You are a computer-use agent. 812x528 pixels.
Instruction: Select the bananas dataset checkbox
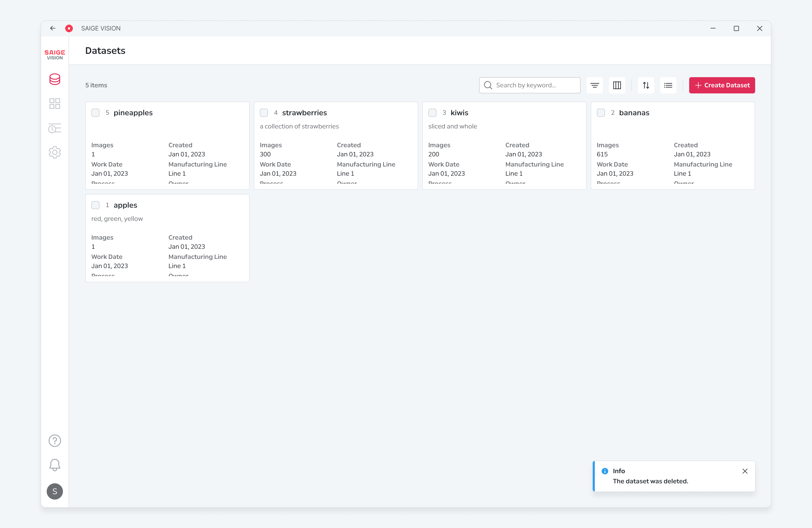point(601,113)
